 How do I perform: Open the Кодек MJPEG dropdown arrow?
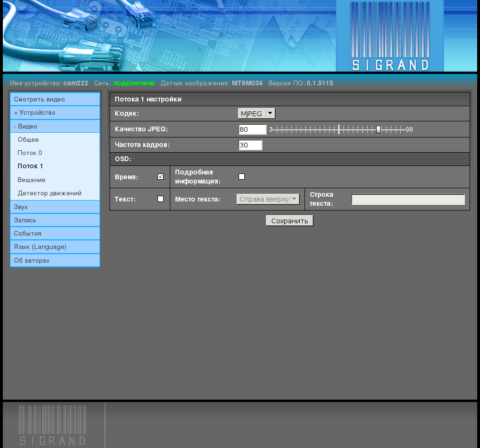[x=270, y=113]
